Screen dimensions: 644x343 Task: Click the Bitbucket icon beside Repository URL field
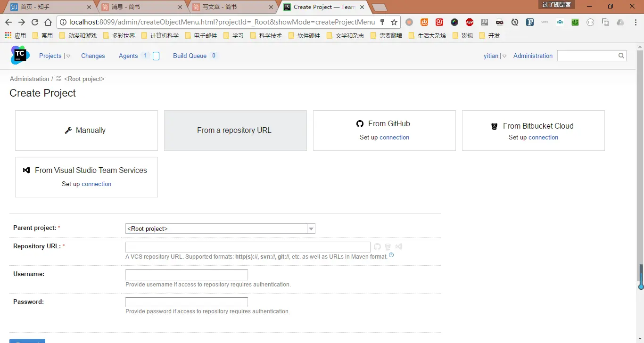pyautogui.click(x=388, y=246)
